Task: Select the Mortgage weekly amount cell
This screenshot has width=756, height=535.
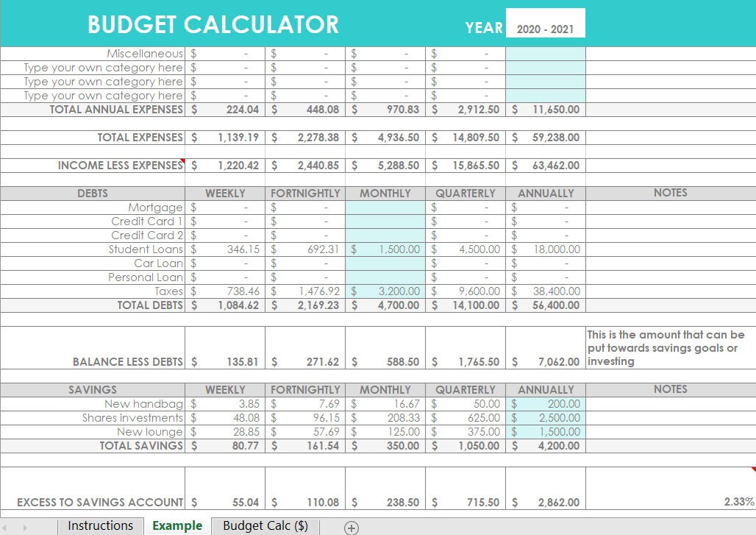Action: pos(224,207)
